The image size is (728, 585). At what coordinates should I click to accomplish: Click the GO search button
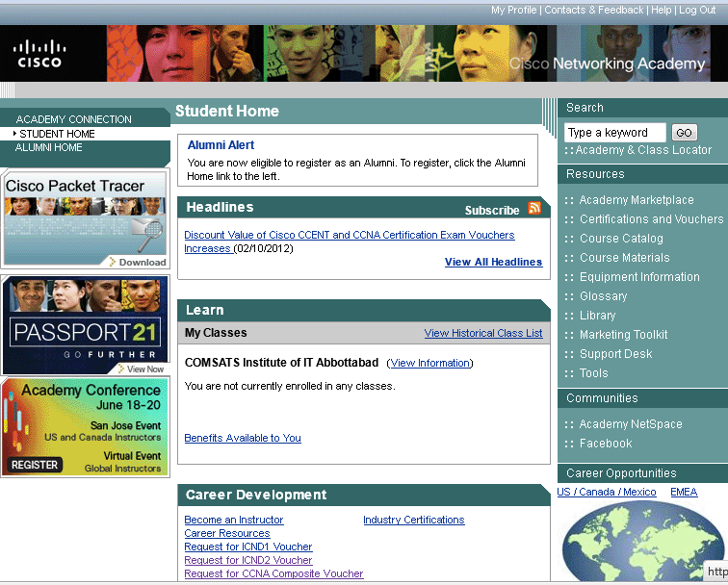[x=684, y=133]
